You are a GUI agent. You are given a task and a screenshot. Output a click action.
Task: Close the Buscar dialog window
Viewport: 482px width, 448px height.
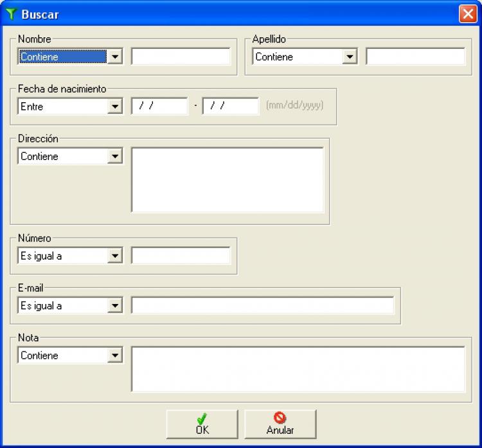click(468, 14)
